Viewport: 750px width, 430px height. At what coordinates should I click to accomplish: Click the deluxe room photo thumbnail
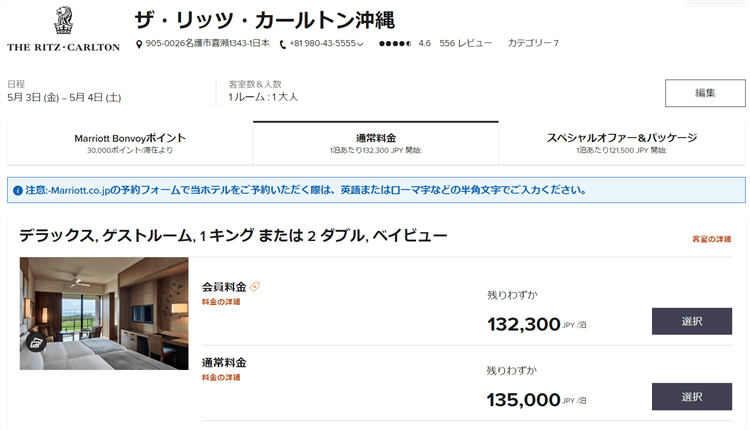coord(104,313)
